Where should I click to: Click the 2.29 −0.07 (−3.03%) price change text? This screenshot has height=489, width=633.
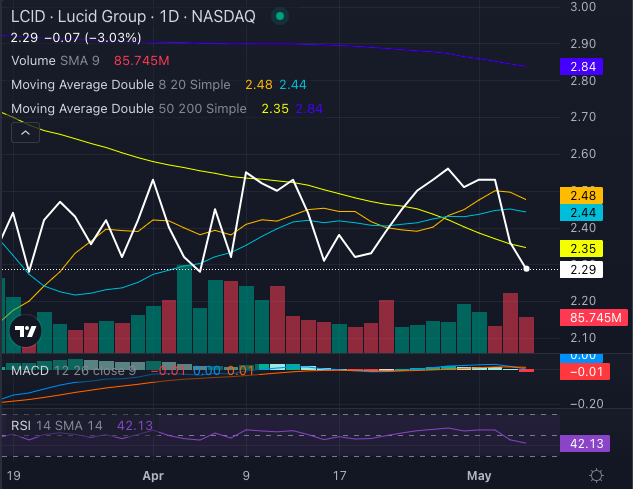pos(76,38)
